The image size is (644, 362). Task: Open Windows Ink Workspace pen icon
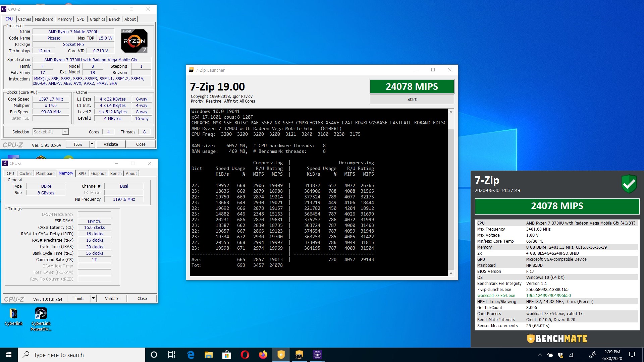click(x=593, y=355)
